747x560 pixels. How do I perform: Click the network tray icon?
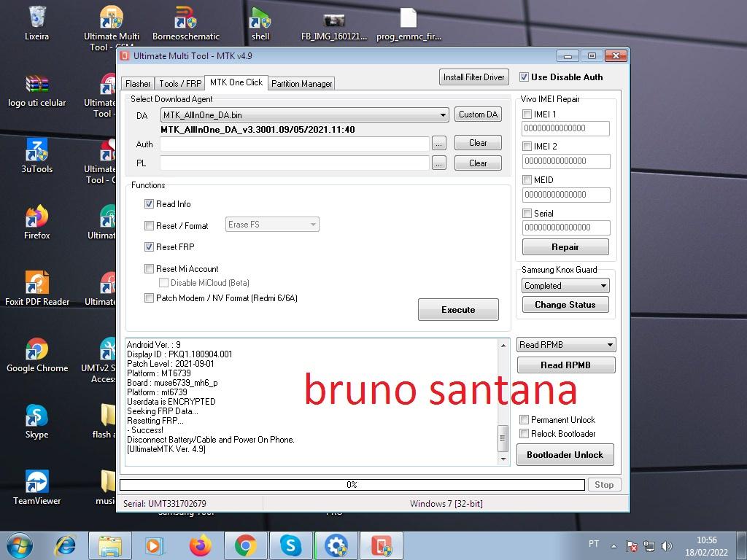pyautogui.click(x=649, y=546)
